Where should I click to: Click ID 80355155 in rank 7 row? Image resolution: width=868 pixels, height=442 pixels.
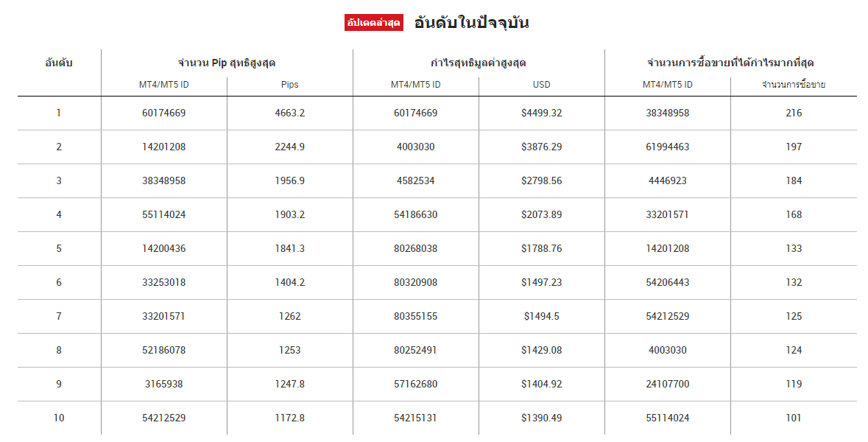[416, 316]
